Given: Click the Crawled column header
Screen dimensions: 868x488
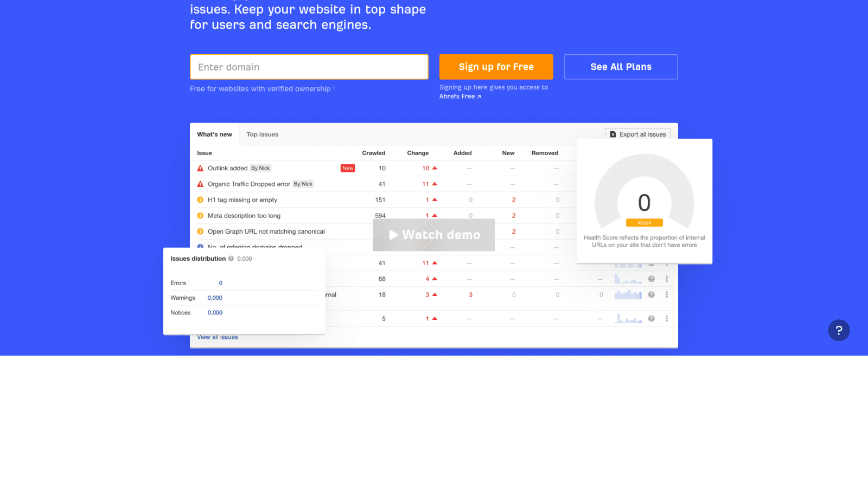Looking at the screenshot, I should (374, 153).
